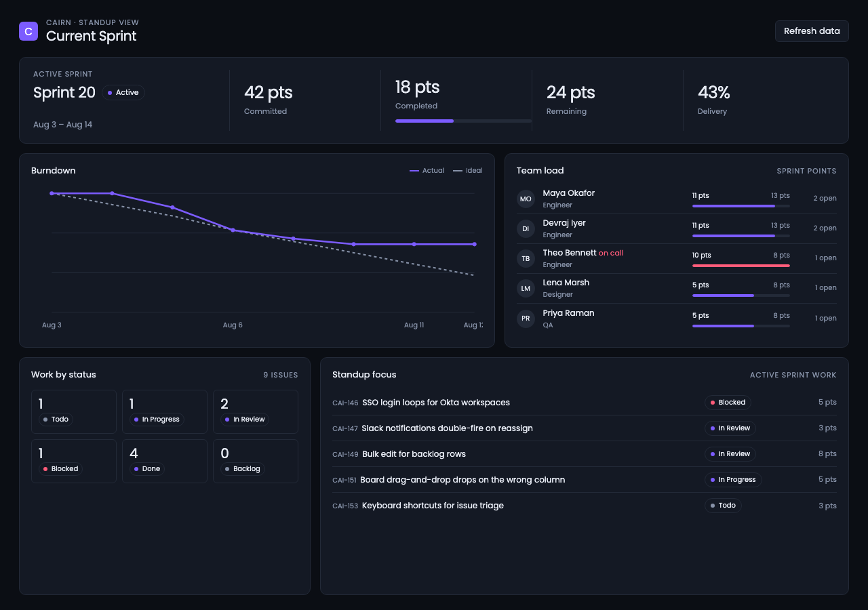Viewport: 868px width, 610px height.
Task: Click the "Aug 3 – Aug 14" date range
Action: [63, 125]
